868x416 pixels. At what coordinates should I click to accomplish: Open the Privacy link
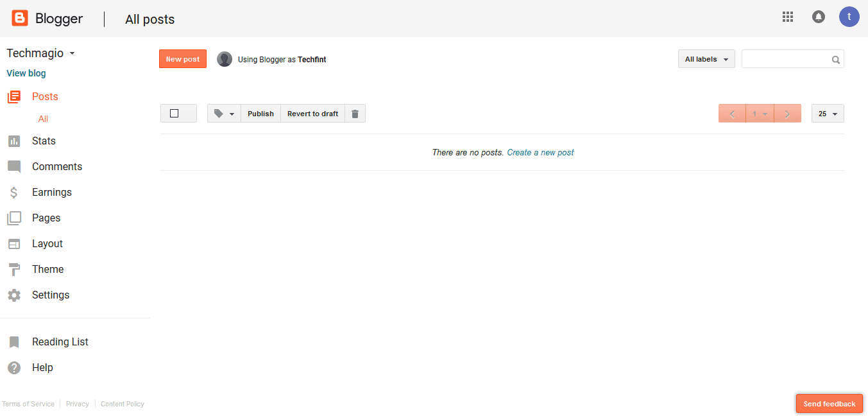click(x=78, y=404)
